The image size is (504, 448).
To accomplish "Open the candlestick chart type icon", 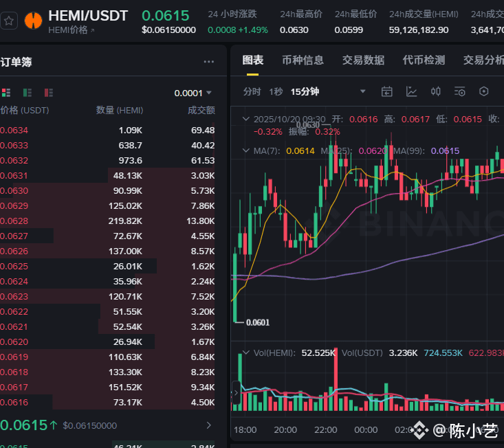I will [x=435, y=92].
